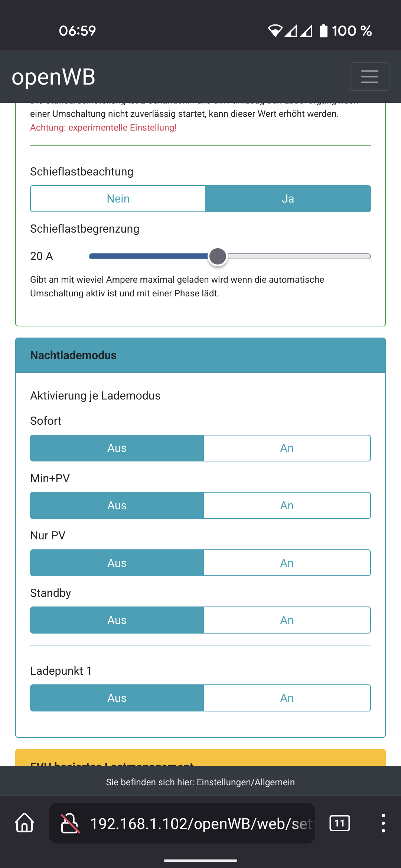Screen dimensions: 401x868
Task: Tap the openWB brand title
Action: click(x=53, y=77)
